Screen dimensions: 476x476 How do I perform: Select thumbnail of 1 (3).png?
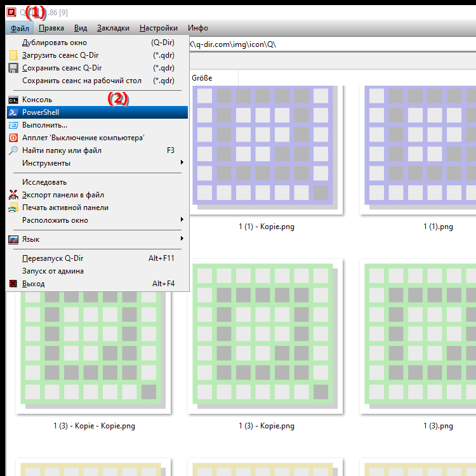click(x=418, y=336)
